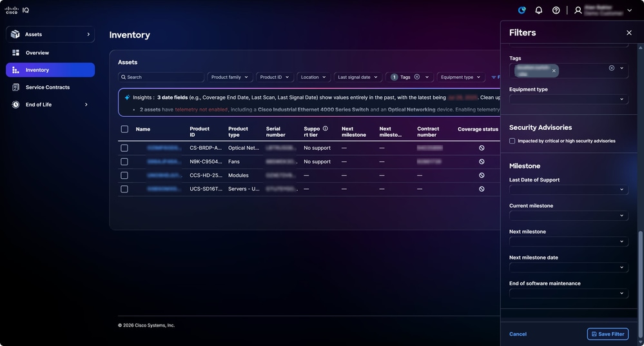Screen dimensions: 644x346
Task: Click the Save Filter button
Action: coord(607,334)
